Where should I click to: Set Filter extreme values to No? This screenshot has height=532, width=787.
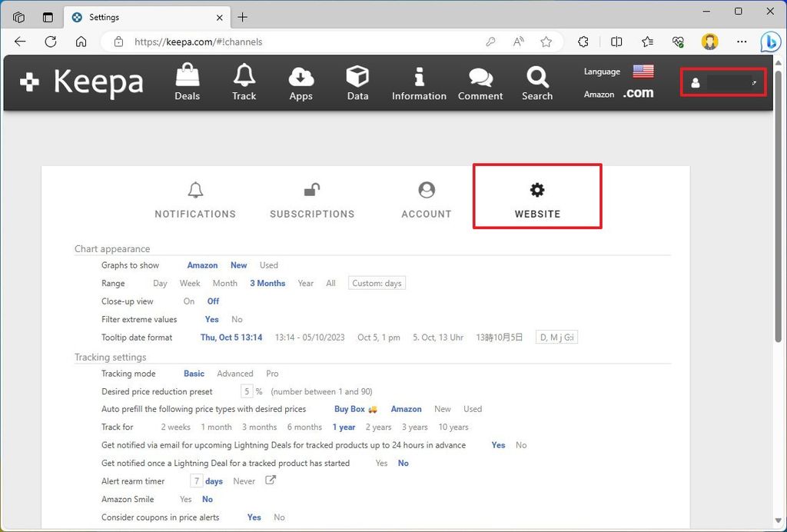click(237, 319)
